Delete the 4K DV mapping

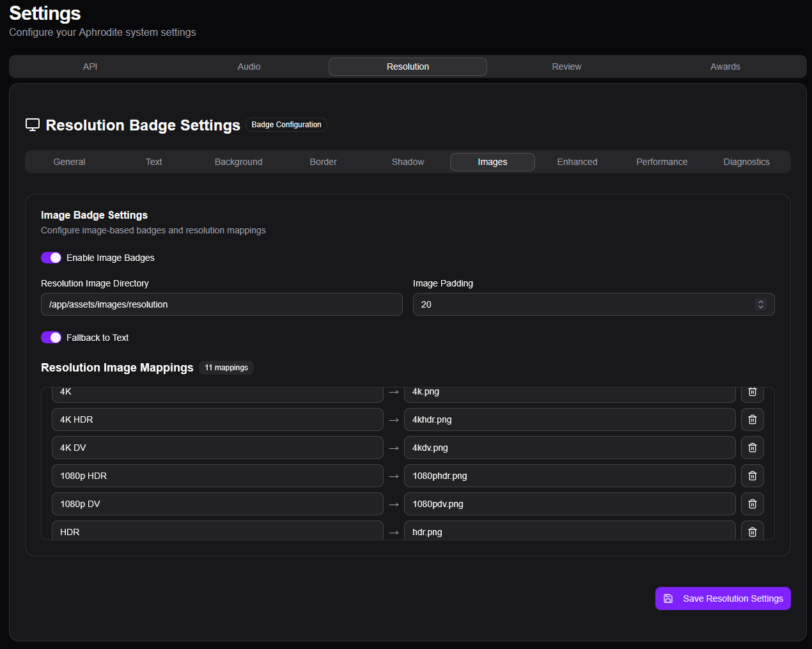coord(753,448)
